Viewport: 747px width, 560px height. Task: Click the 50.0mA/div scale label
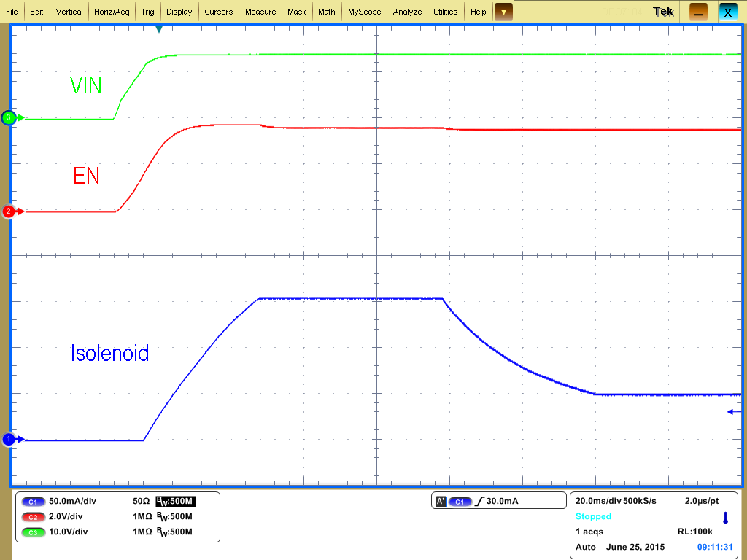click(73, 502)
